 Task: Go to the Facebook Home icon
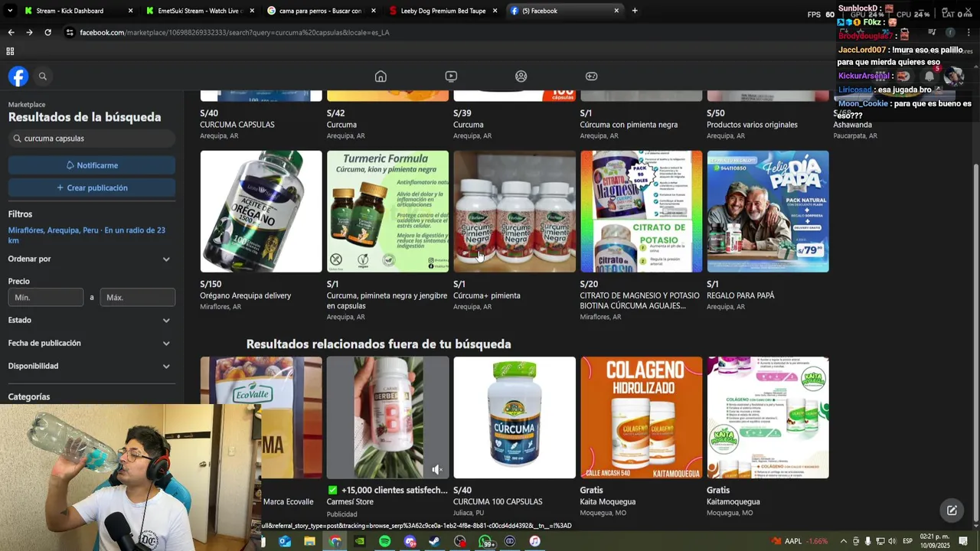[381, 77]
